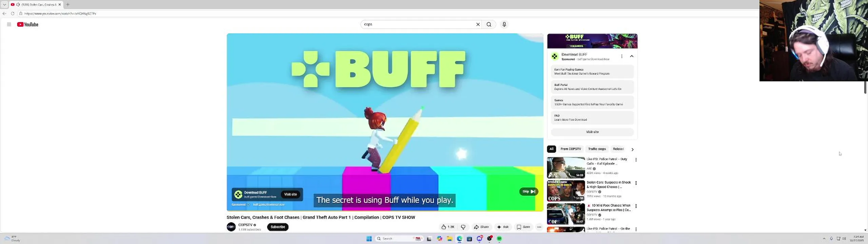The height and width of the screenshot is (244, 868).
Task: Select the From COPSTV filter chip
Action: tap(571, 149)
